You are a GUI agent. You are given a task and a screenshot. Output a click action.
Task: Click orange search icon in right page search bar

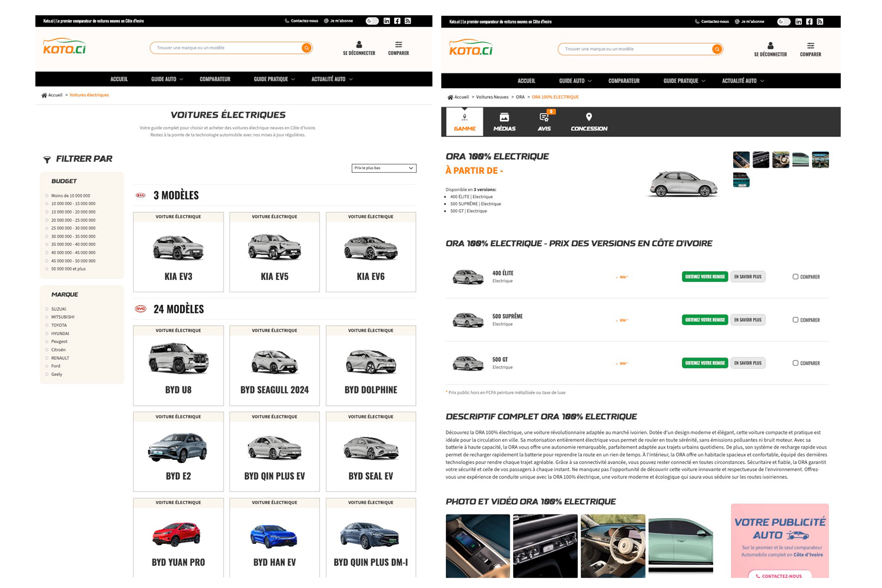[717, 49]
